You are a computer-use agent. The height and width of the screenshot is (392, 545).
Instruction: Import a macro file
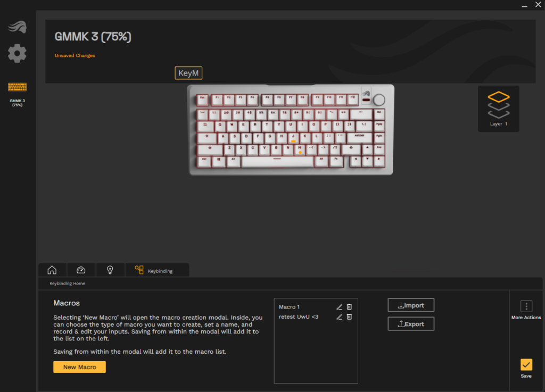411,305
